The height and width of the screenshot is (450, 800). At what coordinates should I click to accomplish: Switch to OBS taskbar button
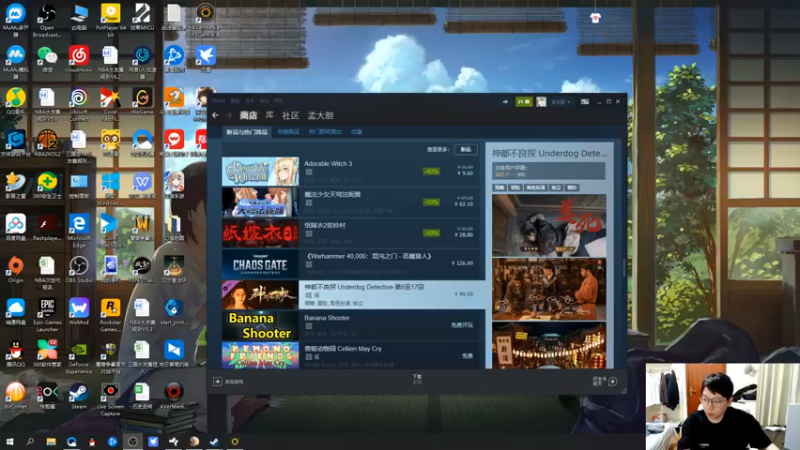[x=133, y=441]
